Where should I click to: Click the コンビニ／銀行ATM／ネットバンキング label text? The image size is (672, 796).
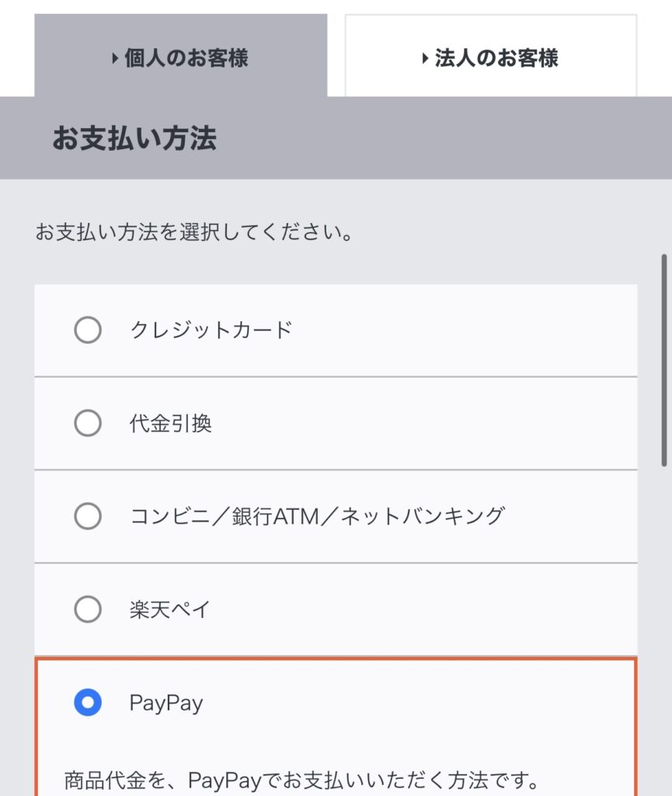click(317, 516)
